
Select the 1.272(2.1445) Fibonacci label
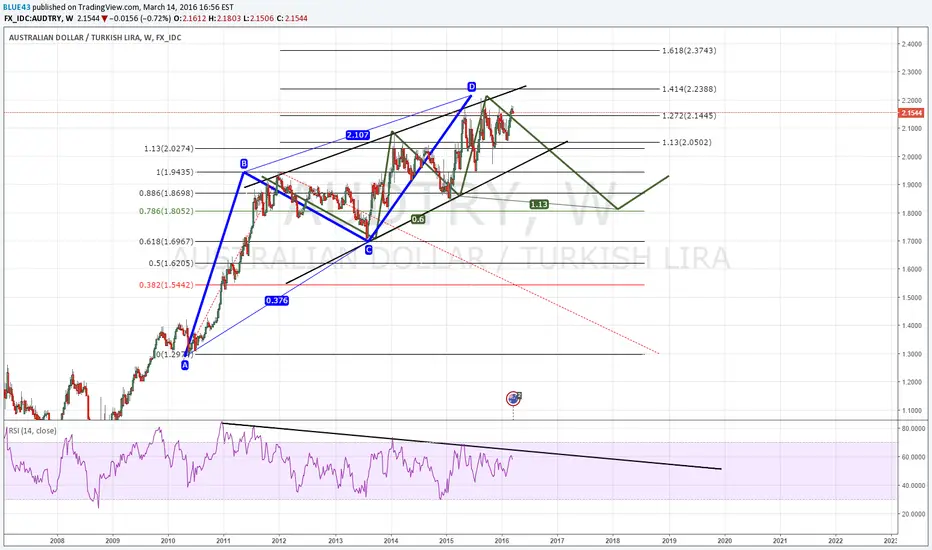(689, 115)
